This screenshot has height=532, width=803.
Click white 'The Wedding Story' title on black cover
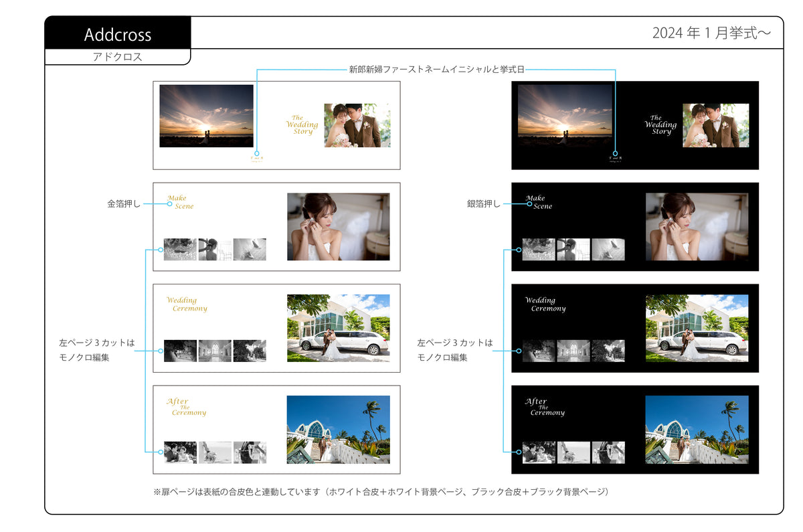pyautogui.click(x=660, y=125)
